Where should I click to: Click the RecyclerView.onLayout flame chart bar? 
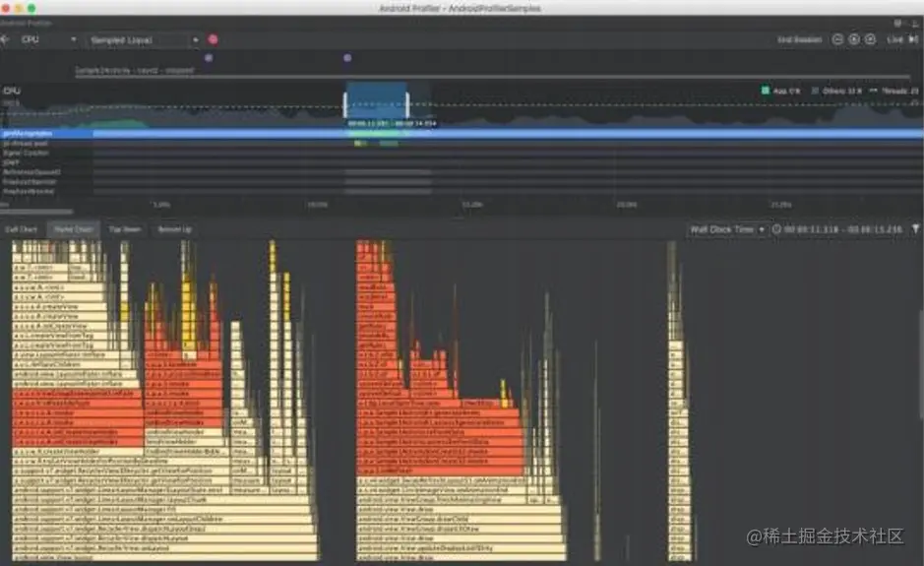point(165,548)
